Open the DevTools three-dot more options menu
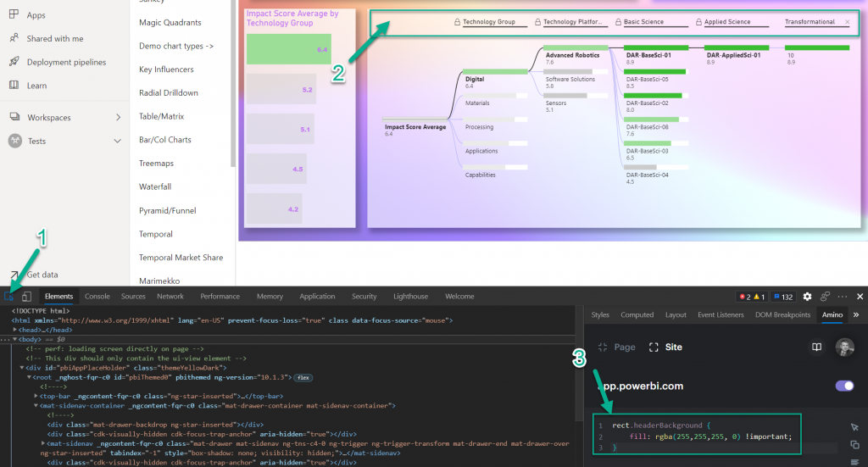868x467 pixels. click(x=843, y=297)
